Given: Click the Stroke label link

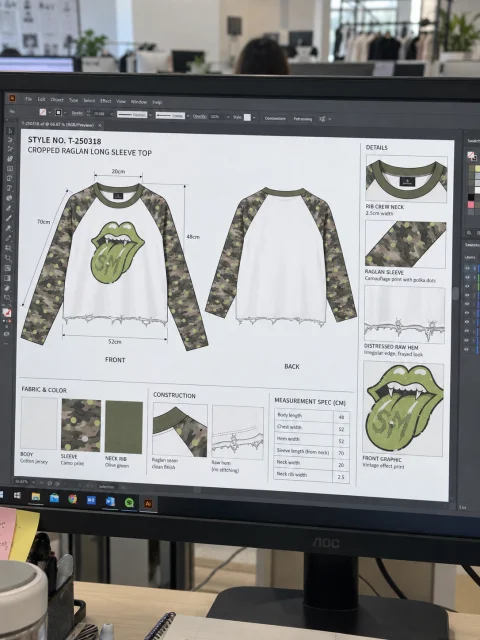Looking at the screenshot, I should pyautogui.click(x=77, y=113).
